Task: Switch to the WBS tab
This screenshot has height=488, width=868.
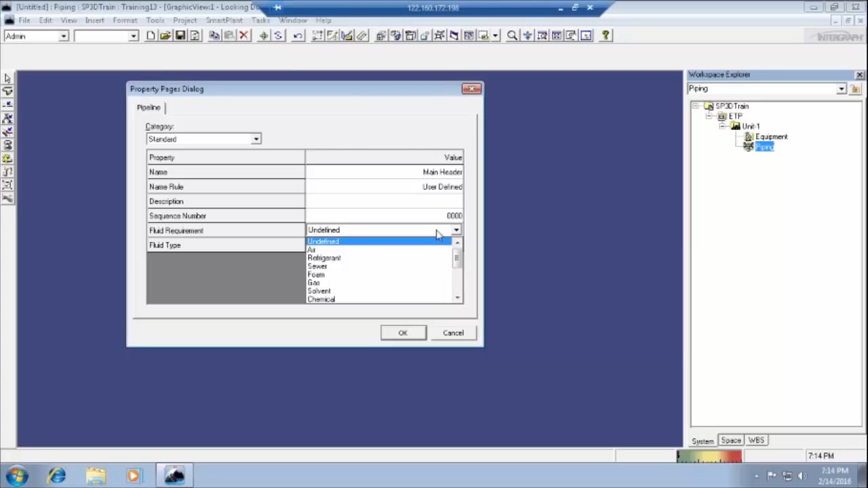Action: coord(756,441)
